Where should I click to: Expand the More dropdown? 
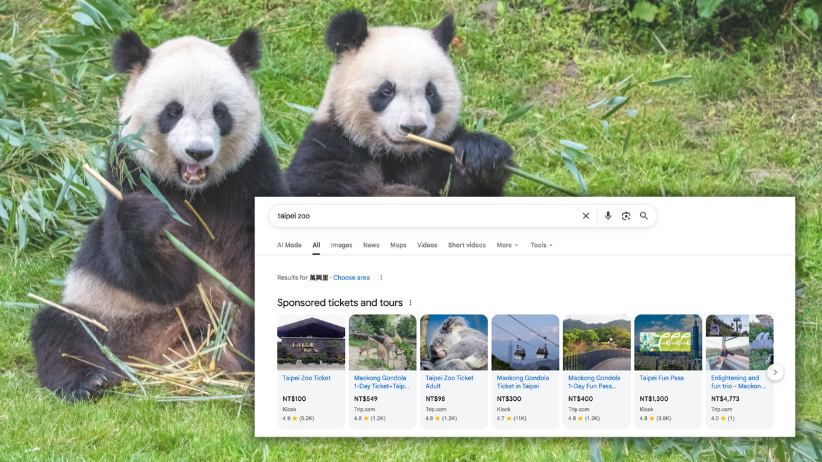pyautogui.click(x=507, y=245)
